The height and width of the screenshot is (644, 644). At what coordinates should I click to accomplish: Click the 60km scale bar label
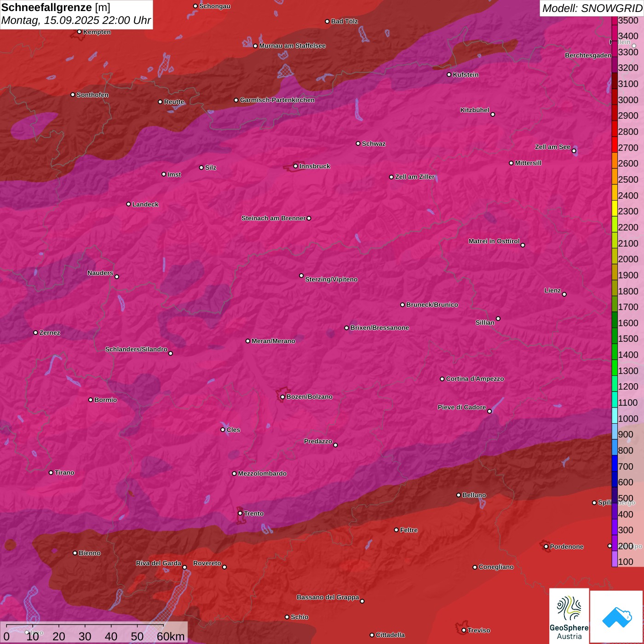click(171, 636)
